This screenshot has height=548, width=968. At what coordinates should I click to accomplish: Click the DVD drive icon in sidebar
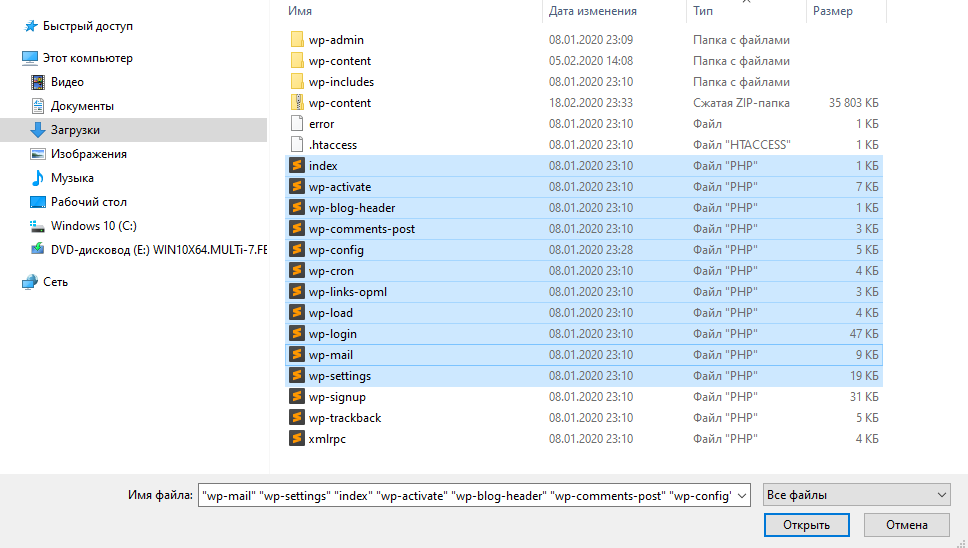pos(38,250)
